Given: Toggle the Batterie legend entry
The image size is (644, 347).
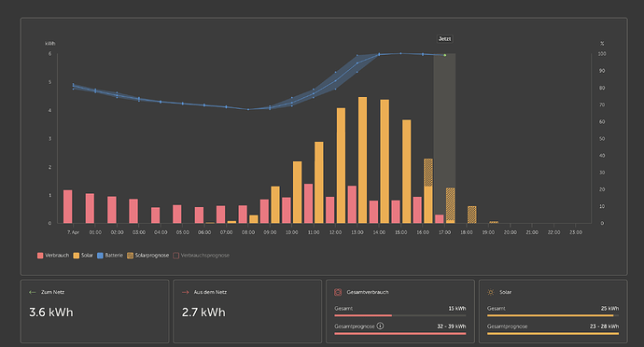Looking at the screenshot, I should click(110, 256).
